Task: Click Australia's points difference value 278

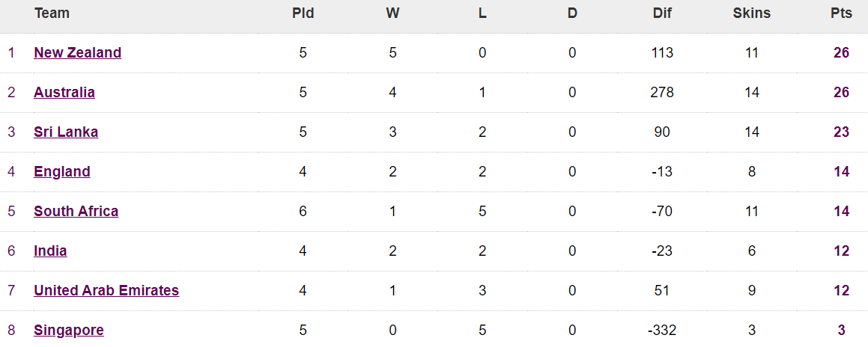Action: tap(662, 92)
